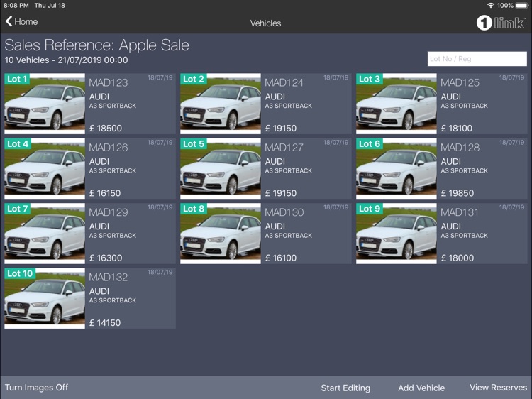The height and width of the screenshot is (399, 532).
Task: Select registration MAD123
Action: click(109, 82)
